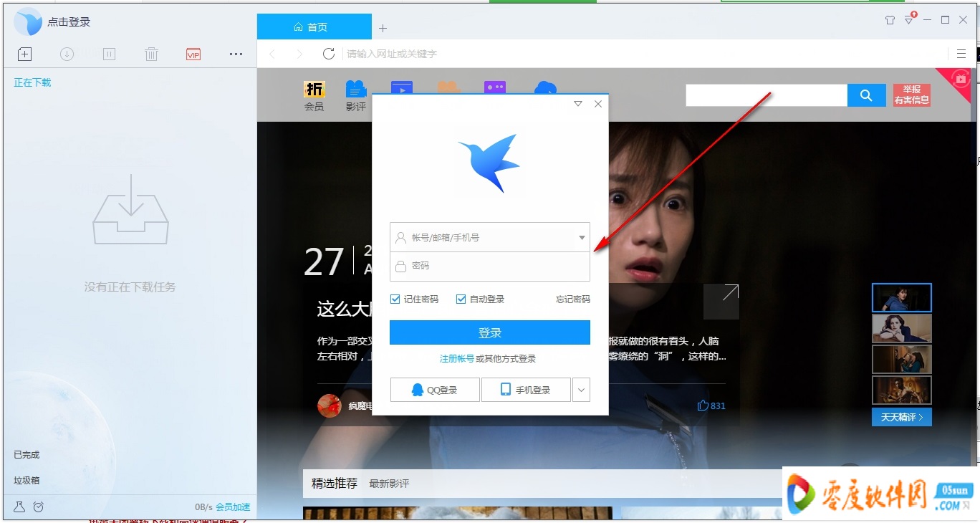Click the flask lab icon at sidebar bottom

(x=19, y=507)
